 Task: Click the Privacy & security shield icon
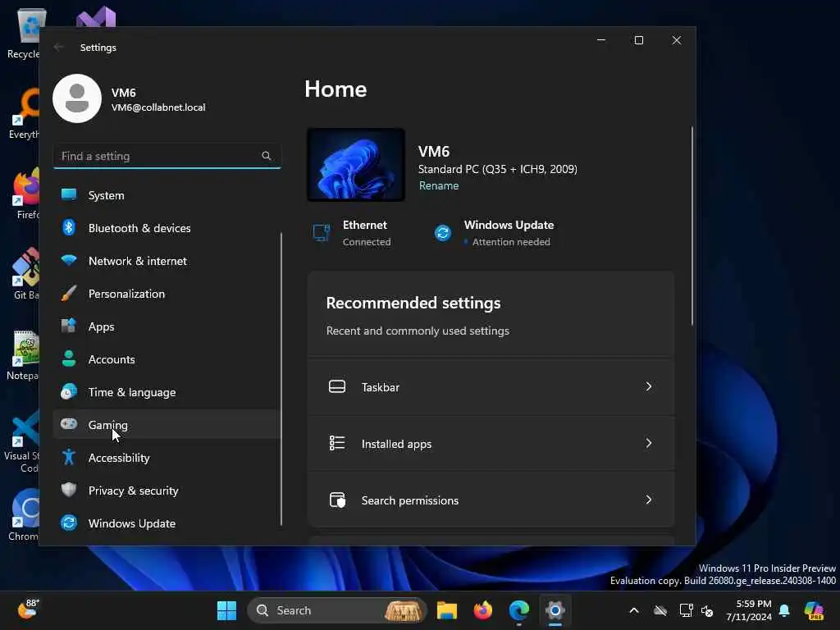(x=69, y=490)
